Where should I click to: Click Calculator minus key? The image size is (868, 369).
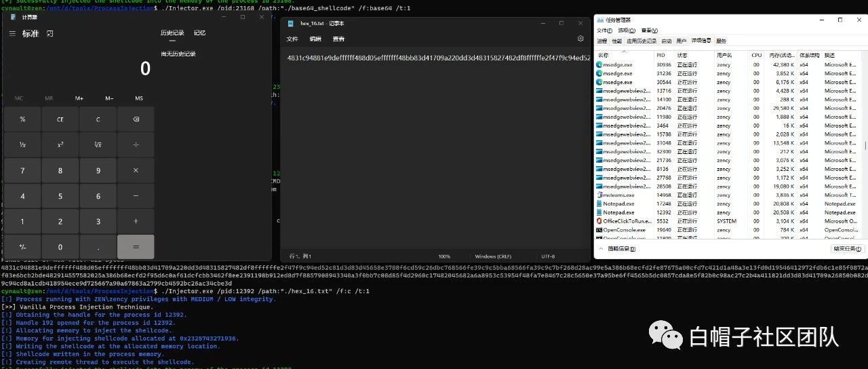136,196
